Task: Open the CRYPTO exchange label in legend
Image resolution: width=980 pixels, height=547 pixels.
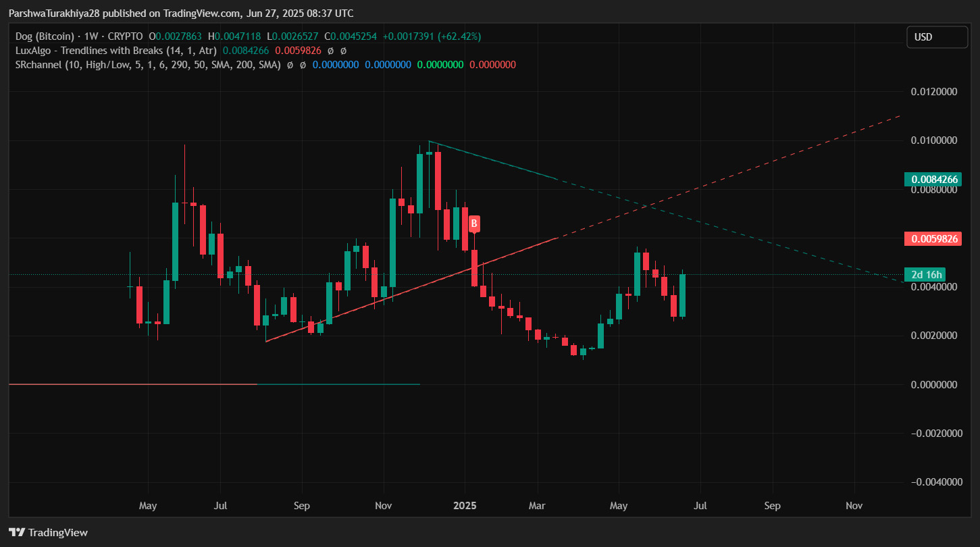Action: pos(124,36)
